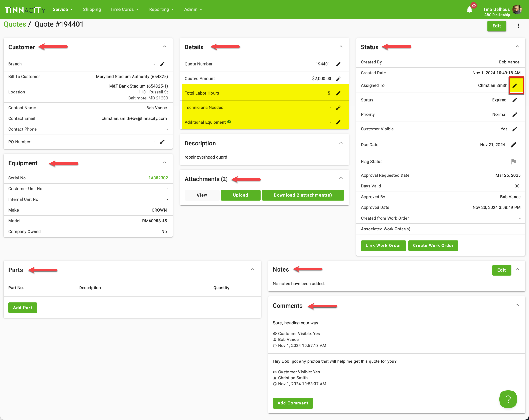Edit Total Labor Hours pencil icon
Screen dimensions: 529x420
click(x=338, y=93)
